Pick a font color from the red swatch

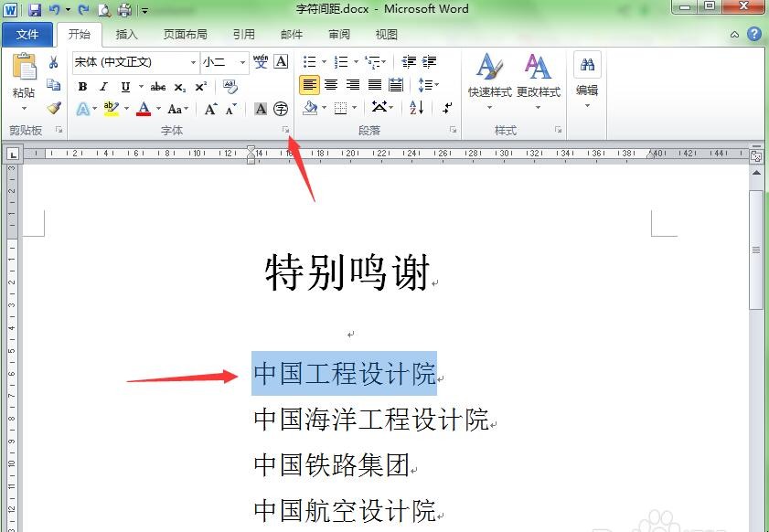click(144, 109)
